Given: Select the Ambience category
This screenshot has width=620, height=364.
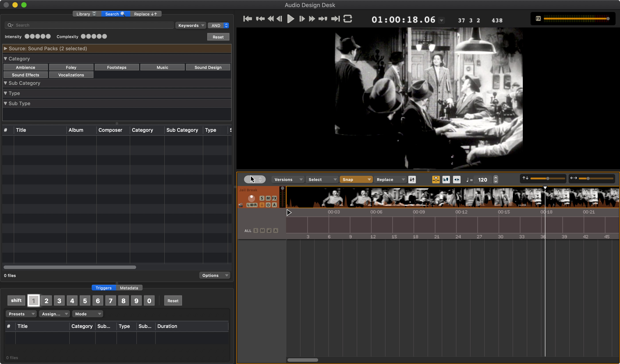Looking at the screenshot, I should [x=26, y=67].
